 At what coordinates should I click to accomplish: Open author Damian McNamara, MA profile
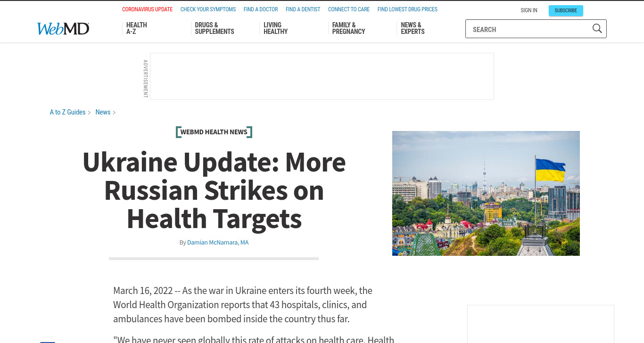click(x=218, y=242)
